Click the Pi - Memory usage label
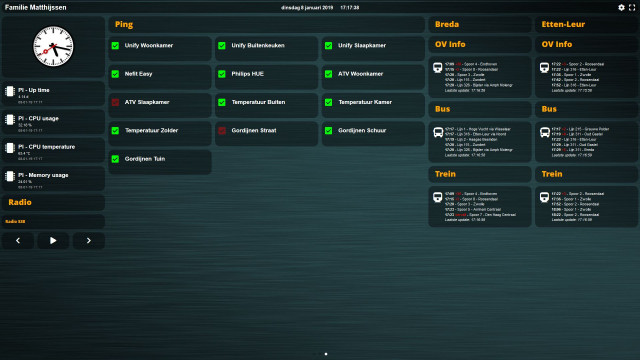Viewport: 640px width, 360px height. pos(43,175)
